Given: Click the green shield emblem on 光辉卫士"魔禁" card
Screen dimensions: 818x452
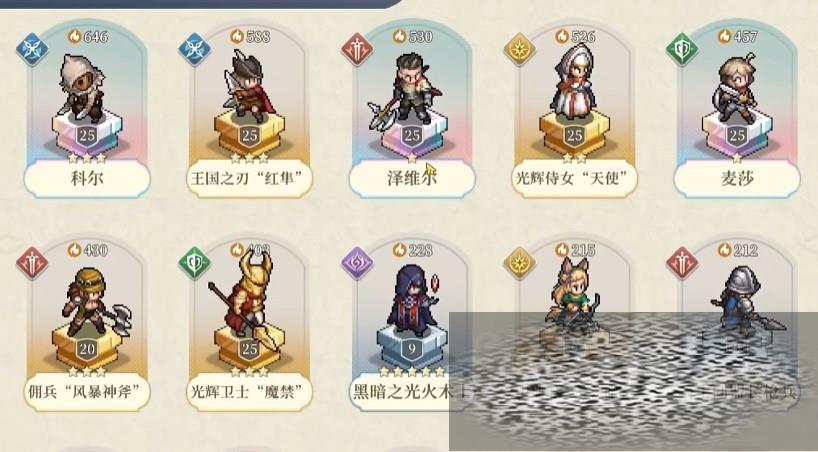Looking at the screenshot, I should coord(195,263).
